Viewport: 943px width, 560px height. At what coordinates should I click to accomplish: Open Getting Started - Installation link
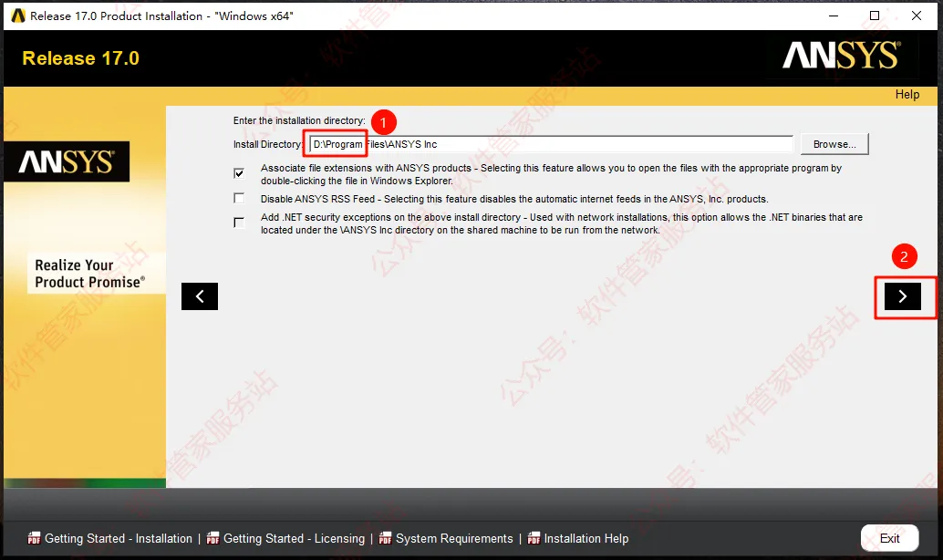pos(119,538)
